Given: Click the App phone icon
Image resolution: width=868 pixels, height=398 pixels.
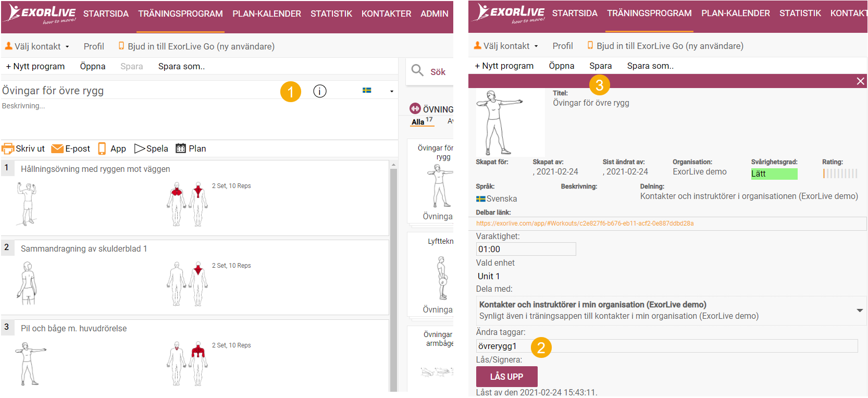Looking at the screenshot, I should pyautogui.click(x=102, y=149).
